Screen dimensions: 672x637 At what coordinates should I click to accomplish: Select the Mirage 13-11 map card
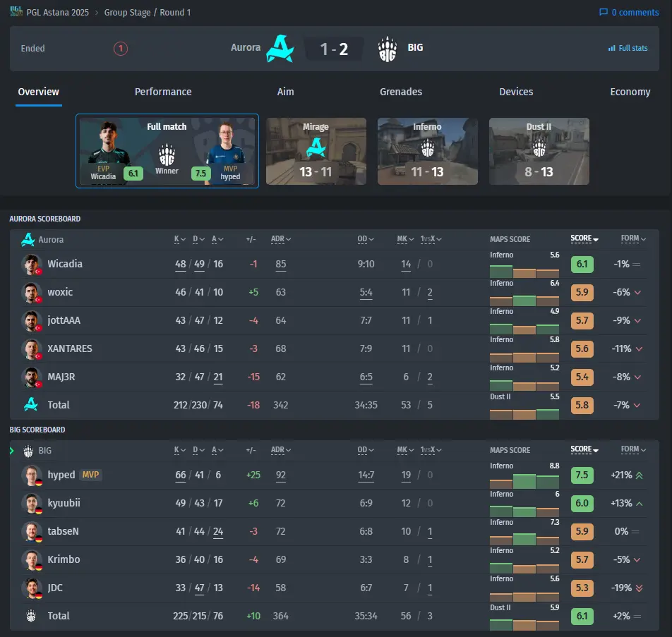(316, 151)
